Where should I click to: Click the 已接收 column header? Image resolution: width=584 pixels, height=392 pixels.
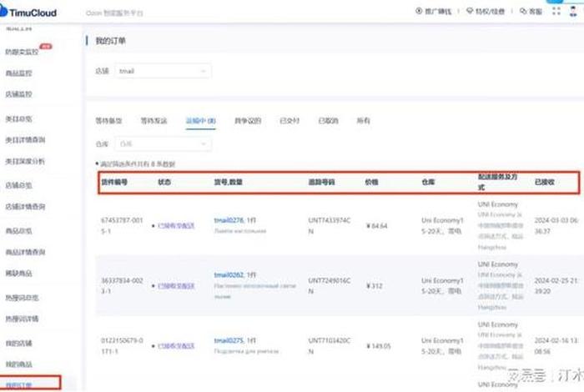[x=545, y=182]
